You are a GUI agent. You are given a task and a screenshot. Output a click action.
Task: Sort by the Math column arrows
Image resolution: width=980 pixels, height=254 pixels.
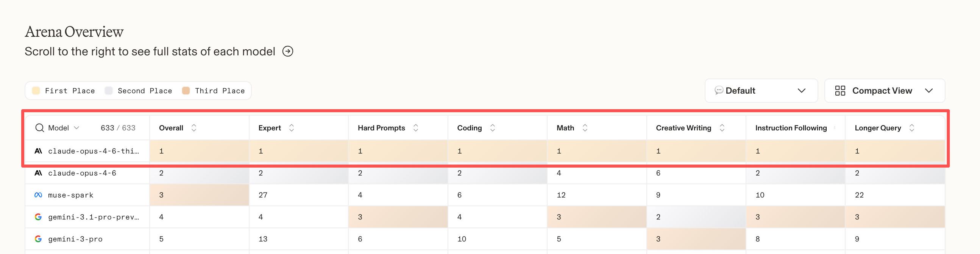click(585, 128)
